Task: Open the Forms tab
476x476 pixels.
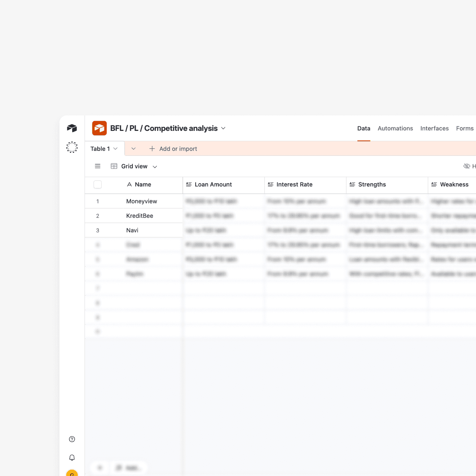Action: click(x=464, y=129)
